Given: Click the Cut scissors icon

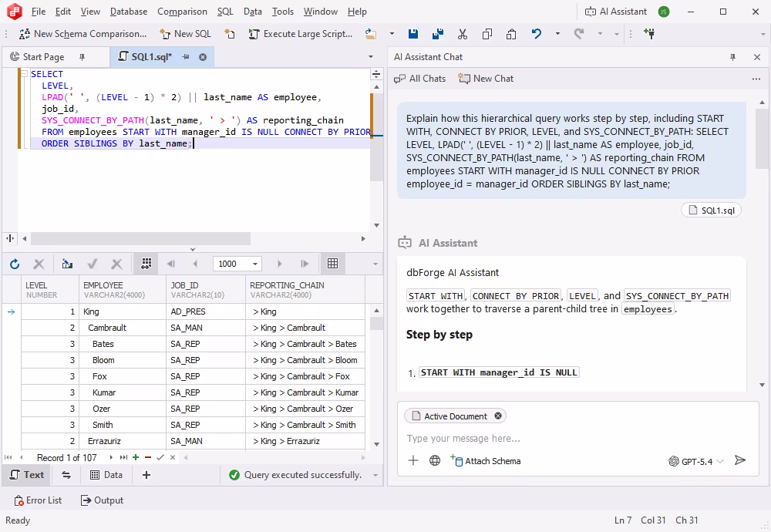Looking at the screenshot, I should tap(462, 34).
